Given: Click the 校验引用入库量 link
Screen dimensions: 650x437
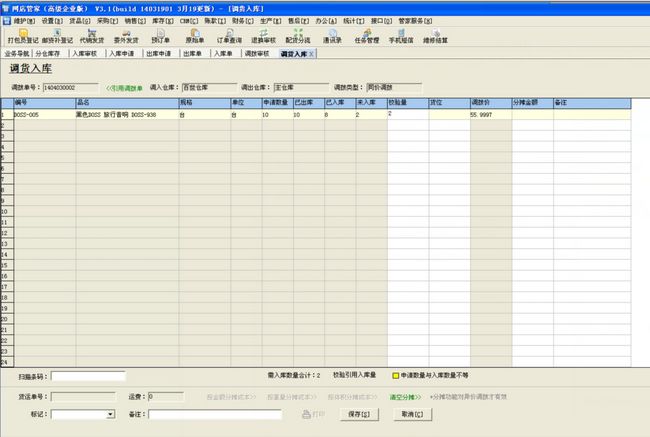Looking at the screenshot, I should (354, 375).
